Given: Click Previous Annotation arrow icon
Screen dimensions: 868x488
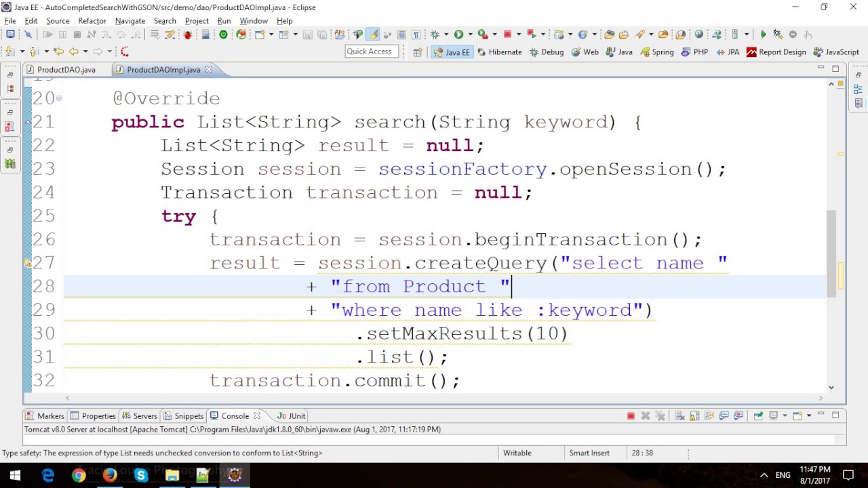Looking at the screenshot, I should [x=33, y=52].
